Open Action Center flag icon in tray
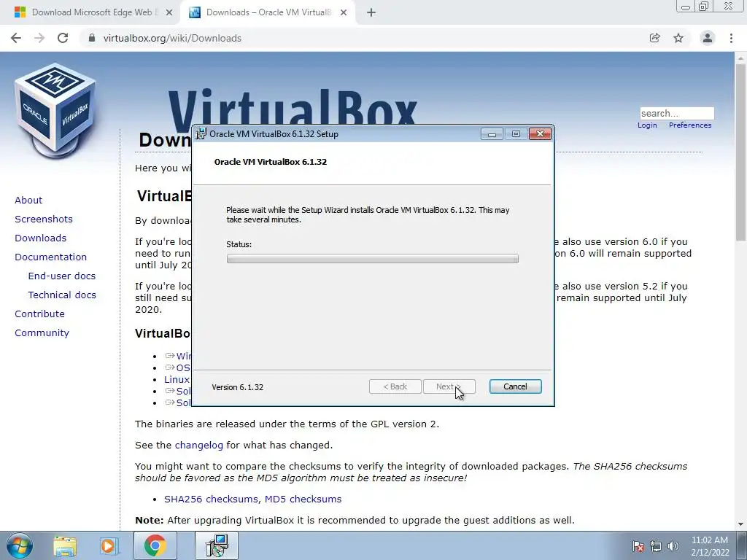Screen dimensions: 747x560 pos(638,546)
